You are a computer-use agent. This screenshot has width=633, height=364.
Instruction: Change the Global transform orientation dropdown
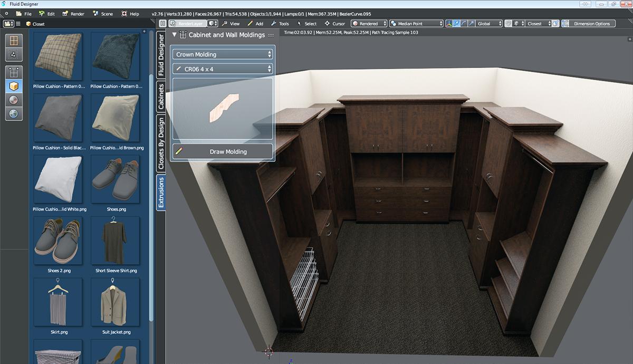tap(489, 24)
